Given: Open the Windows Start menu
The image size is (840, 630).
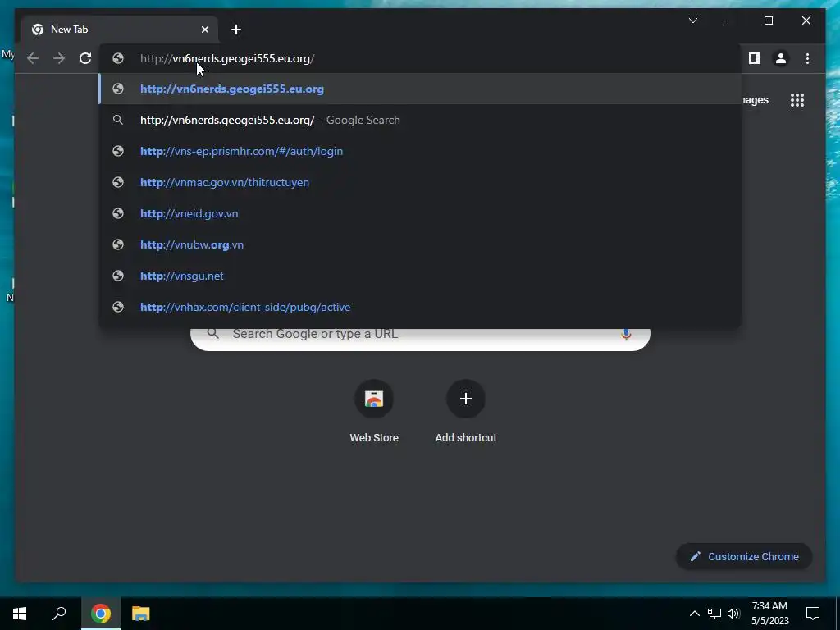Looking at the screenshot, I should coord(20,614).
